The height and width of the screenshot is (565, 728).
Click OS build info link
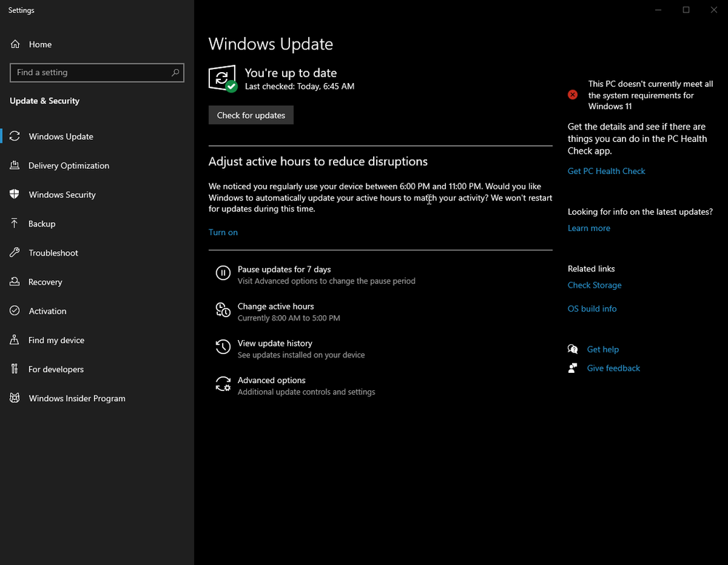click(x=592, y=309)
